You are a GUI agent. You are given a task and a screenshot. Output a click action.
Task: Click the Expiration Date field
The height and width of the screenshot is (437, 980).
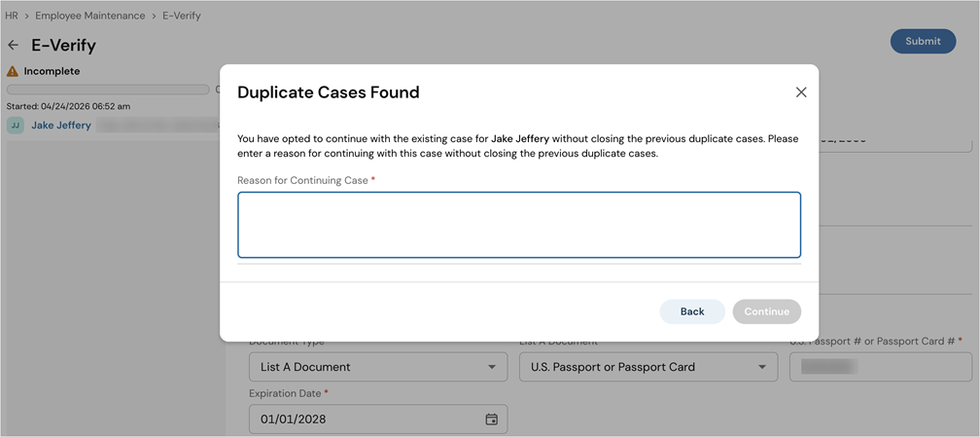tap(378, 419)
